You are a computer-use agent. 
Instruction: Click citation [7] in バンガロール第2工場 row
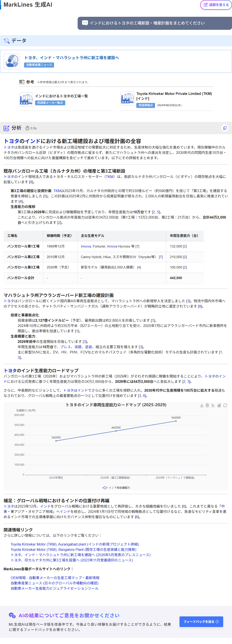(161, 257)
